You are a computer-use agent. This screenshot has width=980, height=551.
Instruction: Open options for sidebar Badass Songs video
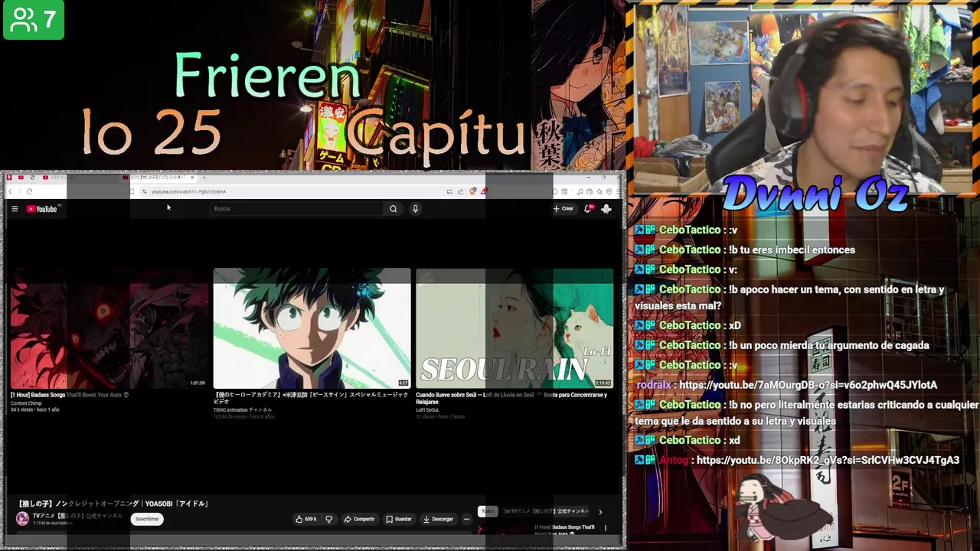coord(605,528)
